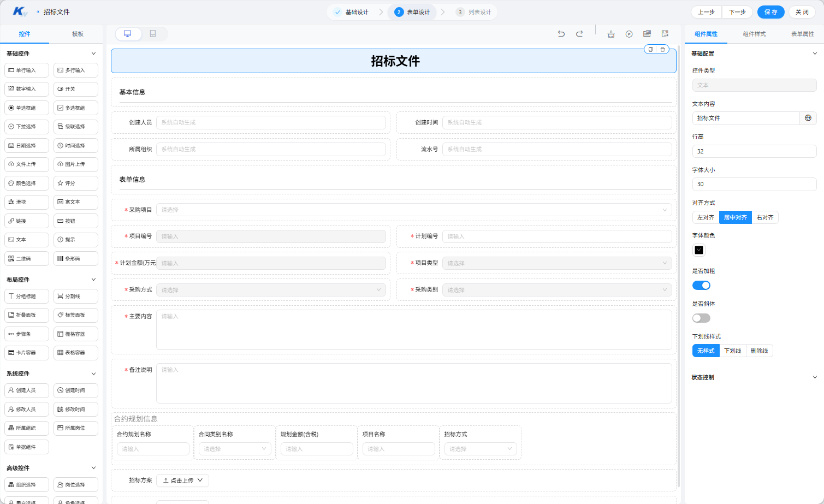Switch to mobile preview mode
Viewport: 824px width, 504px height.
tap(153, 34)
